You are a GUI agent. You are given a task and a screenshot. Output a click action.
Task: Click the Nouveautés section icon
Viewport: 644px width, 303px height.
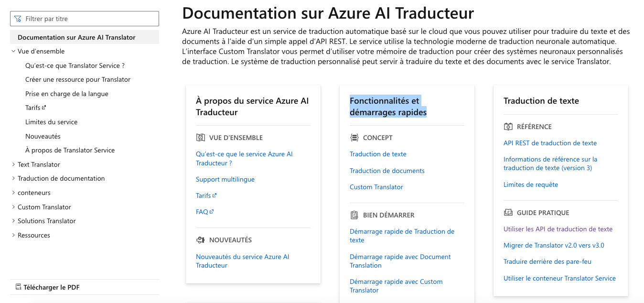point(201,240)
